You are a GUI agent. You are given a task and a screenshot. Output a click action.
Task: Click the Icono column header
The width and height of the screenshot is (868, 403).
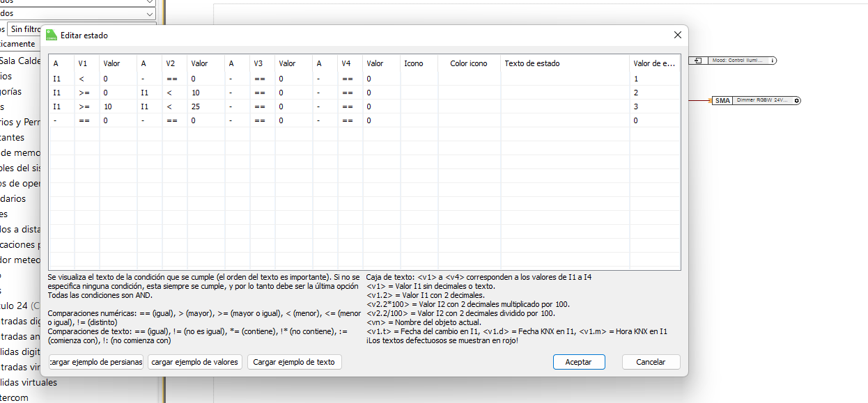click(419, 63)
